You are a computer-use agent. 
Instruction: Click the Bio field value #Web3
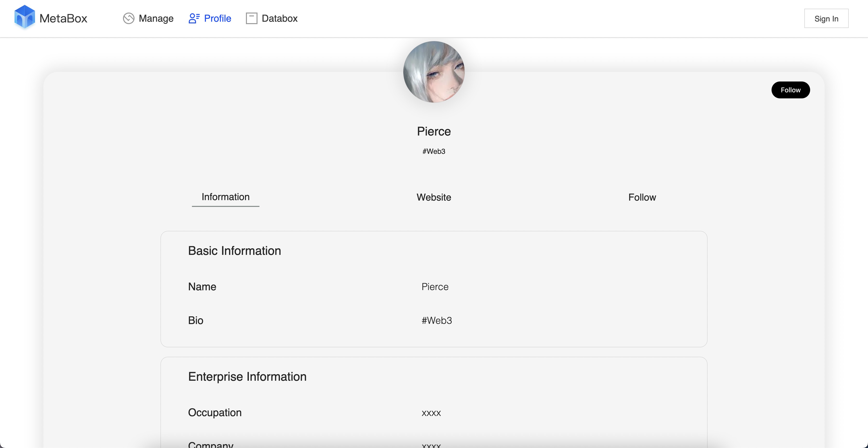(x=436, y=320)
